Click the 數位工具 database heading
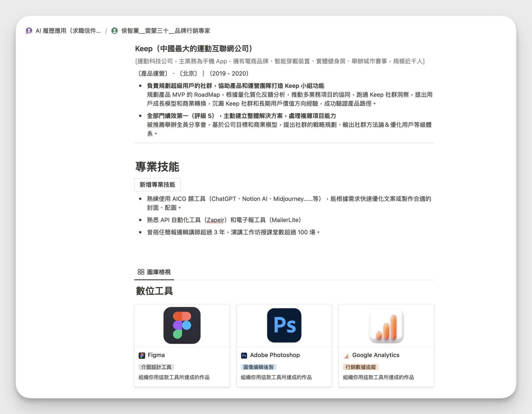This screenshot has width=532, height=414. click(154, 291)
